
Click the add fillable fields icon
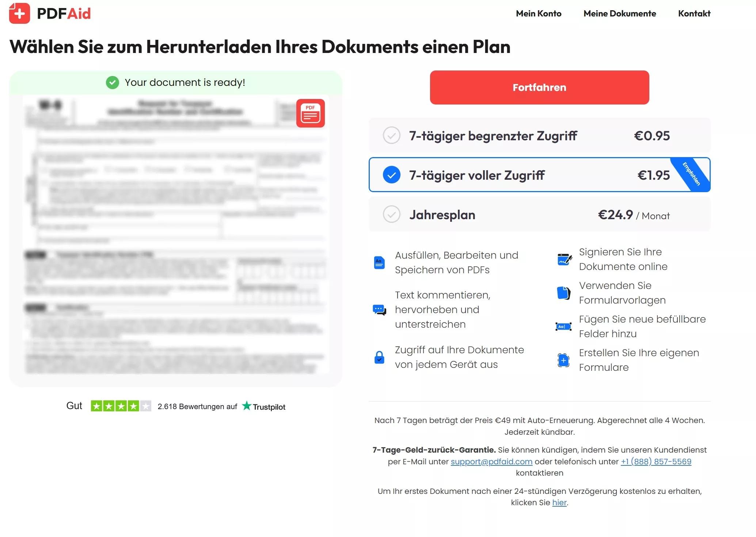coord(563,327)
